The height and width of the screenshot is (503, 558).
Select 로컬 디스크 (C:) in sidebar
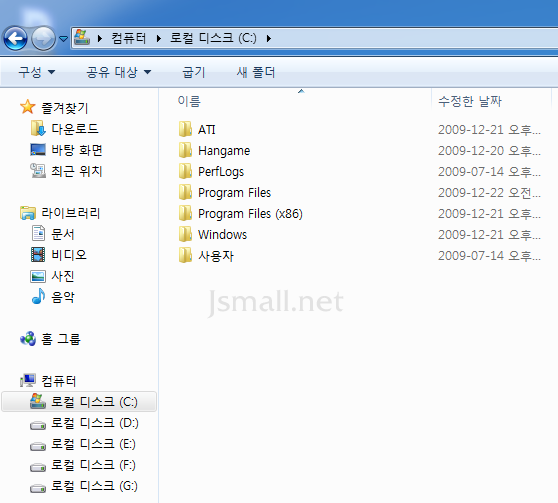coord(94,402)
